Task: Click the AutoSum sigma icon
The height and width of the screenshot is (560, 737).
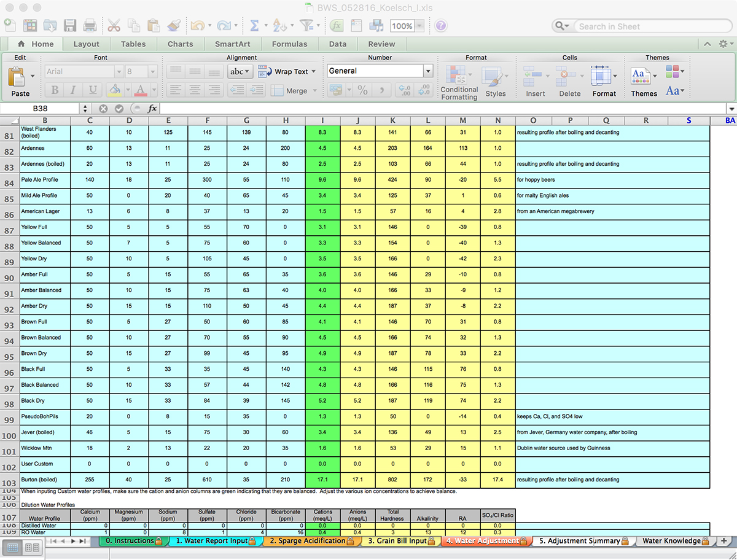Action: click(x=255, y=25)
